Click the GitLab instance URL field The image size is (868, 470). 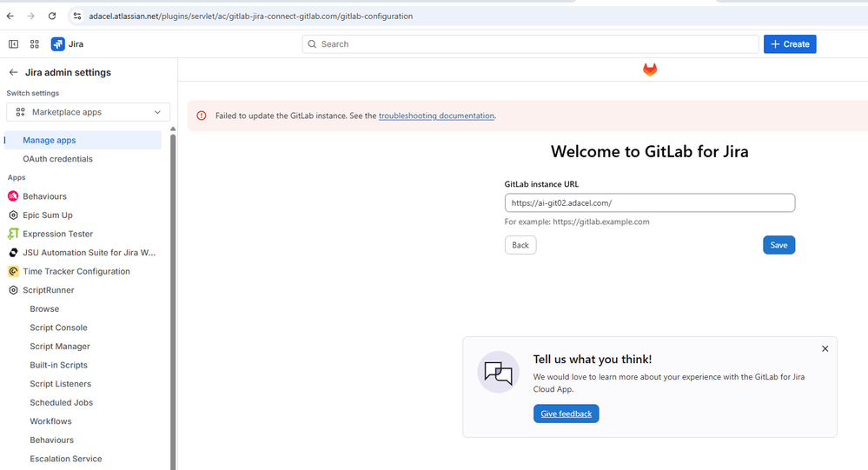[x=650, y=202]
